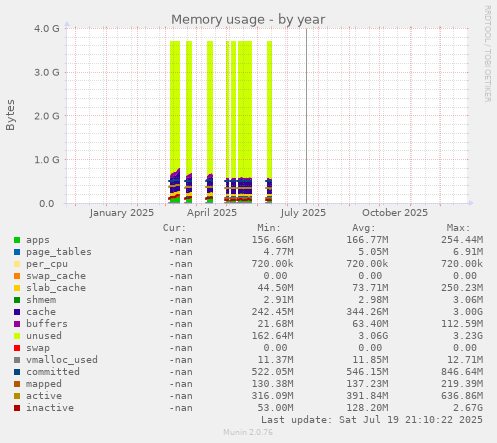
Task: Click the cache max value 3.00G
Action: tap(468, 312)
